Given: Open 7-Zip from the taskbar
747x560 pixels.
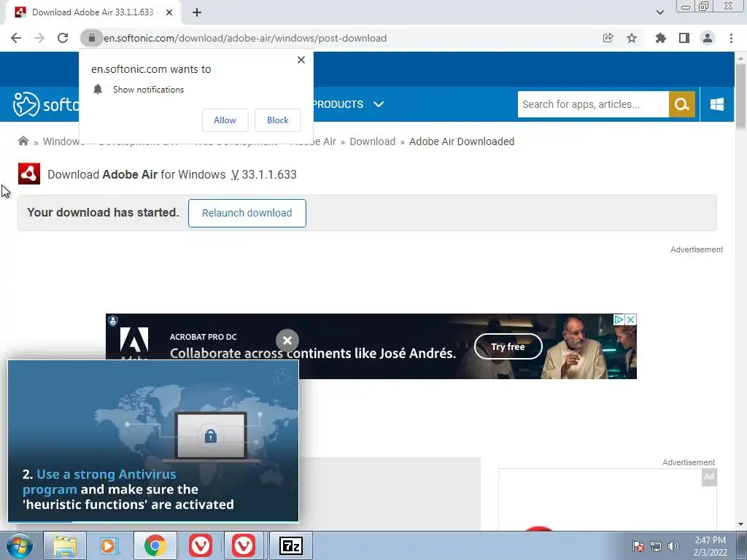Looking at the screenshot, I should [291, 545].
